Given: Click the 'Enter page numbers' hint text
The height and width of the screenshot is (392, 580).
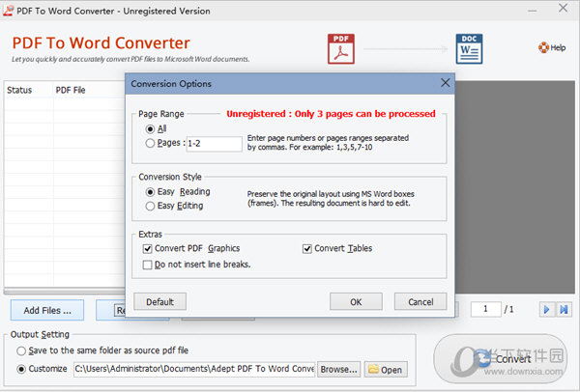Looking at the screenshot, I should 328,143.
